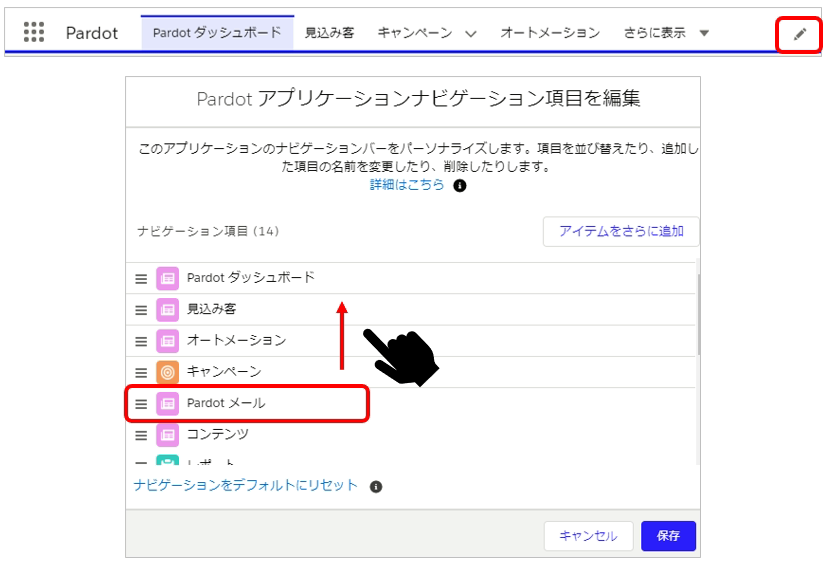Click アイテムをさらに追加 button

621,231
